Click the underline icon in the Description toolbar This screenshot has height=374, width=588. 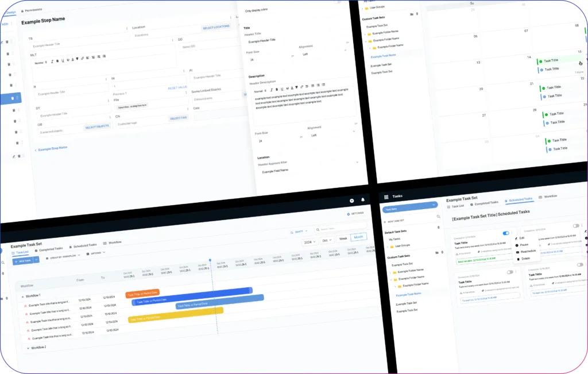click(x=282, y=89)
